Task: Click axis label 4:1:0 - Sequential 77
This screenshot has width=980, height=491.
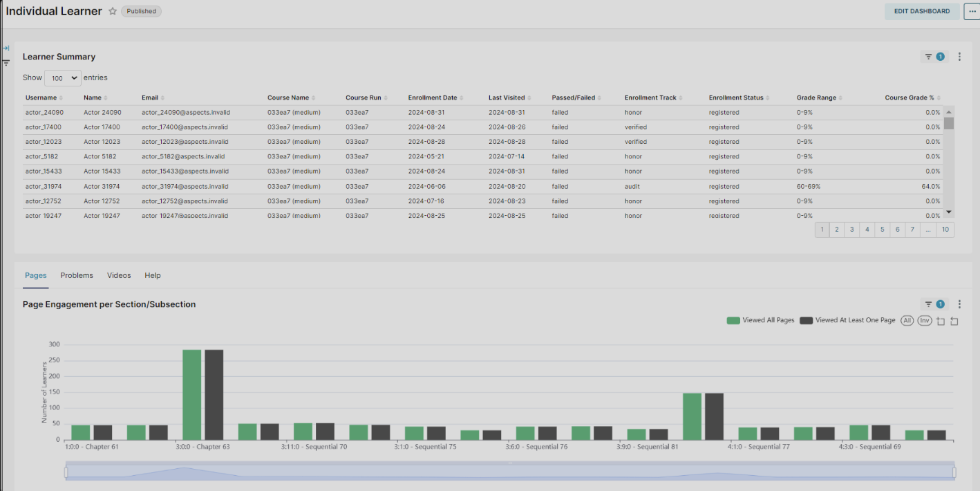Action: pyautogui.click(x=758, y=447)
